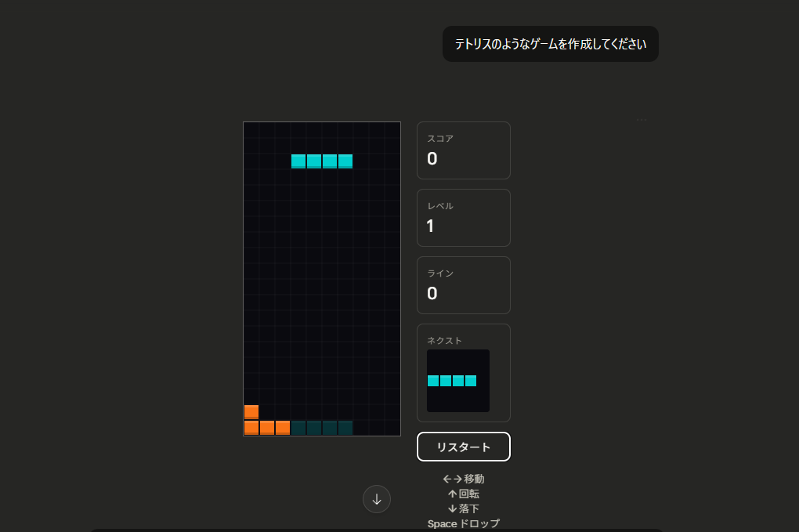The width and height of the screenshot is (799, 532).
Task: Click the score value 0
Action: coord(432,159)
